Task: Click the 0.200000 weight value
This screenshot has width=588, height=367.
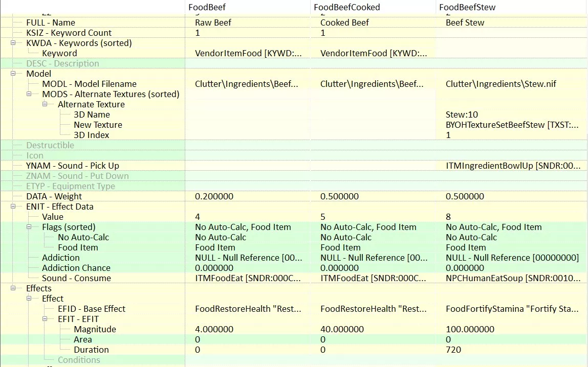Action: [x=214, y=196]
